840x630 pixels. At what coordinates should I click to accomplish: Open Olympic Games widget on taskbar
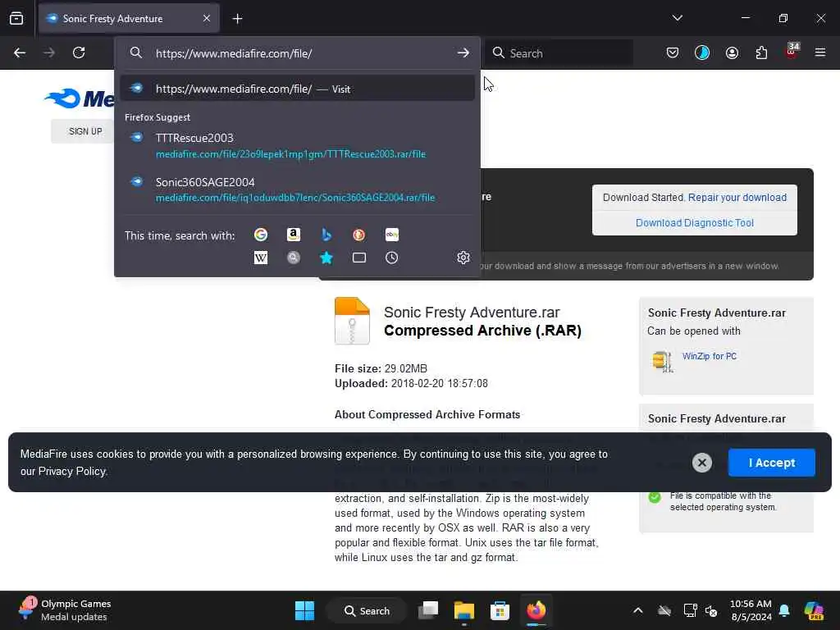coord(66,610)
